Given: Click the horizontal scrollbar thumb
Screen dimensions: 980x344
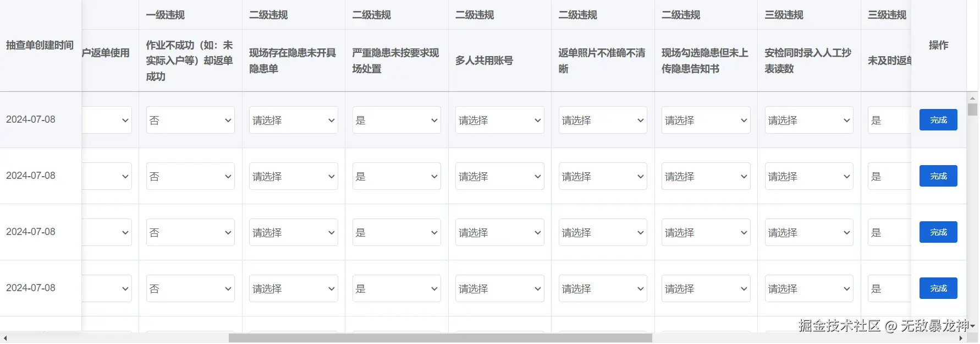Looking at the screenshot, I should (x=440, y=338).
